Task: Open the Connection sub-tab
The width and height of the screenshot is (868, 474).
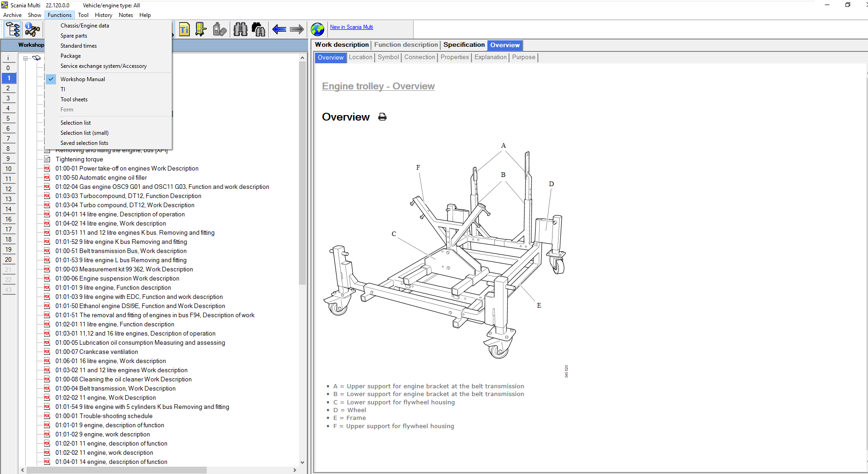Action: pyautogui.click(x=420, y=57)
